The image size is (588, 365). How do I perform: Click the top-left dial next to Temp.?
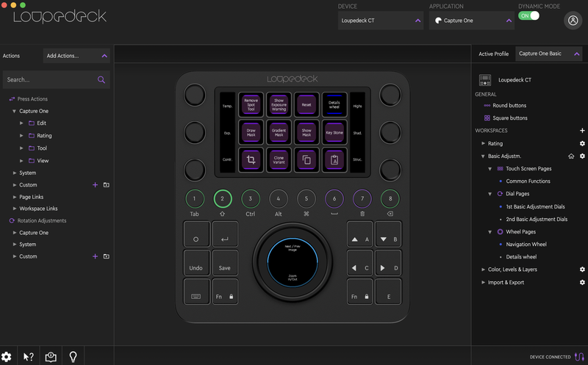coord(195,95)
